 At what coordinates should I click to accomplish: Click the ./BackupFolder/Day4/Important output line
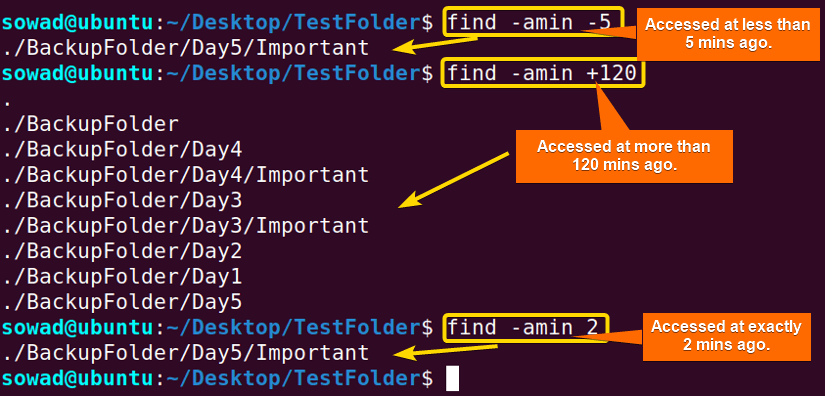coord(185,175)
